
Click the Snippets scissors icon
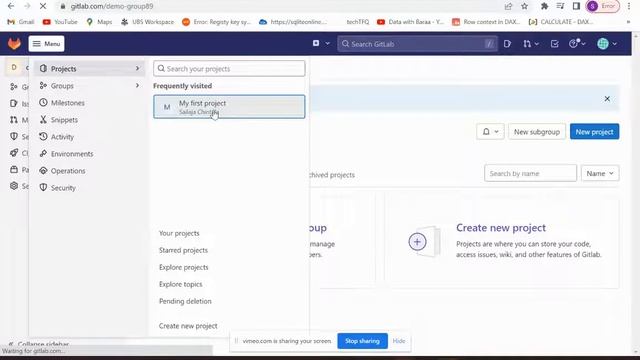(43, 119)
